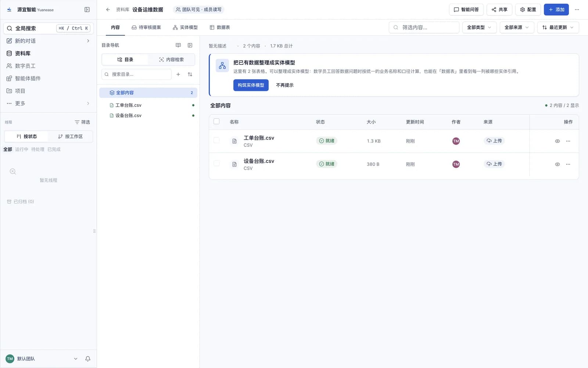Open the 最近更新 sort dropdown

point(558,28)
